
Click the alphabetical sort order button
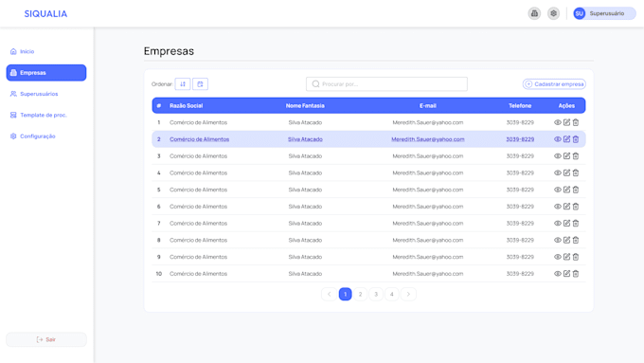[183, 83]
